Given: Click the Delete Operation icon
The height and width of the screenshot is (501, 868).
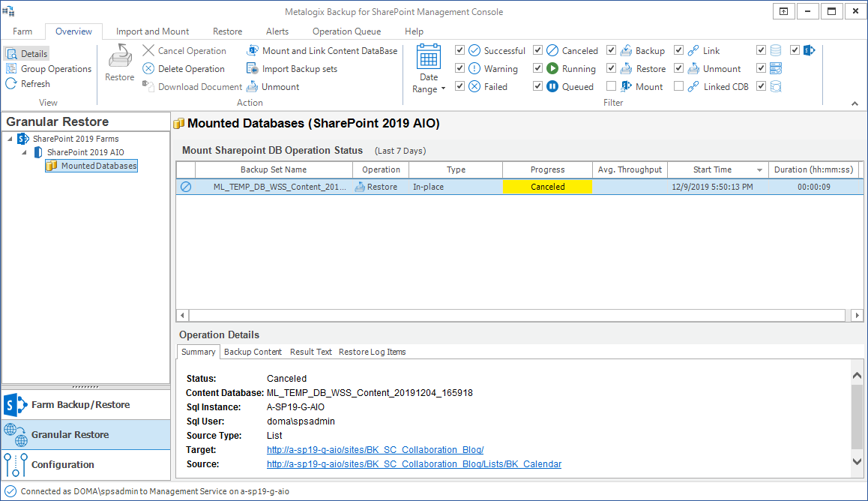Looking at the screenshot, I should [x=148, y=69].
